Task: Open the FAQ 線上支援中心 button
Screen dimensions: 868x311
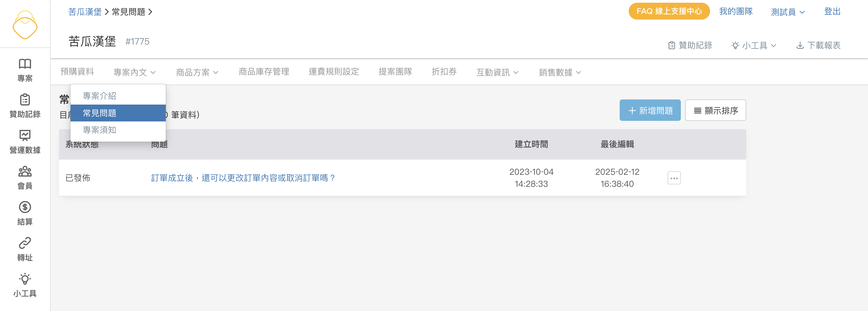Action: [x=669, y=11]
